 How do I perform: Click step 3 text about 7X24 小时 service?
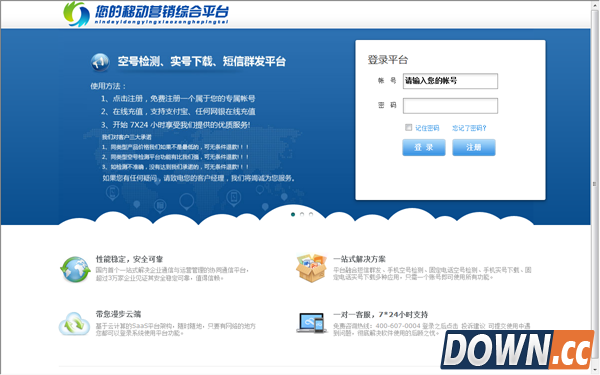[176, 125]
